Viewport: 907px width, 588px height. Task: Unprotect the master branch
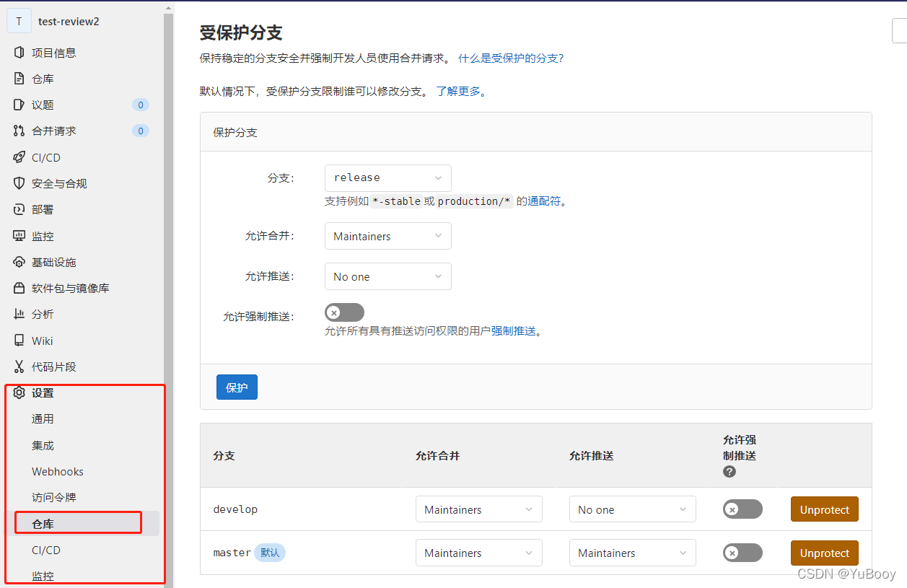pyautogui.click(x=825, y=553)
